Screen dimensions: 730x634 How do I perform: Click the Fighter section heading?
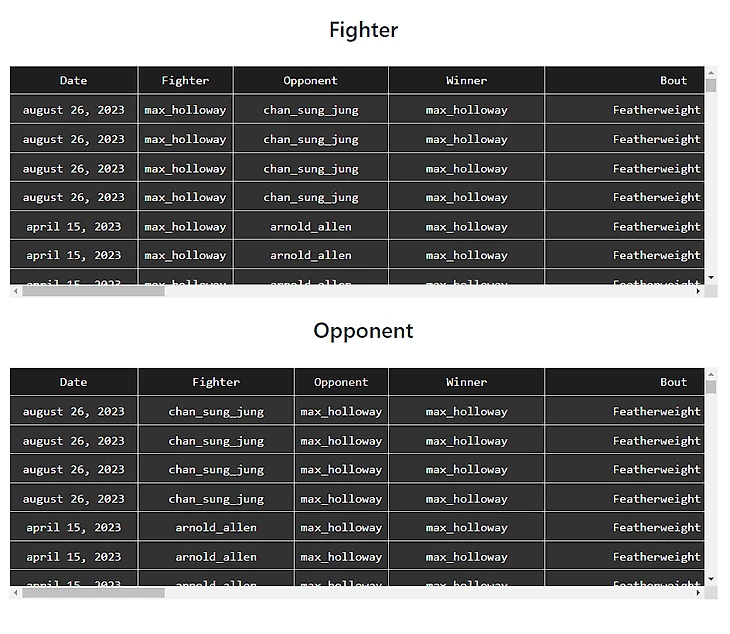pyautogui.click(x=364, y=30)
